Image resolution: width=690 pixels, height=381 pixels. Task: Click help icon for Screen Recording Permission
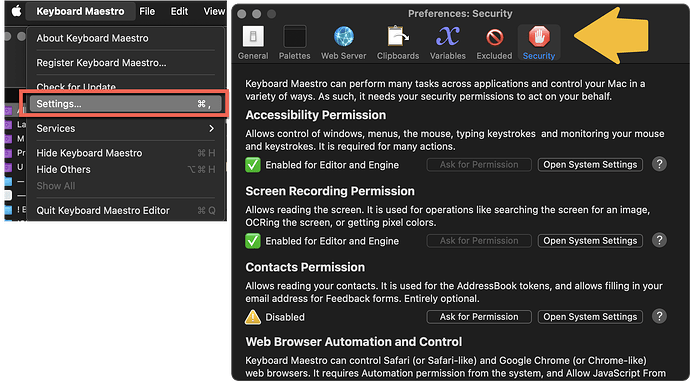659,240
